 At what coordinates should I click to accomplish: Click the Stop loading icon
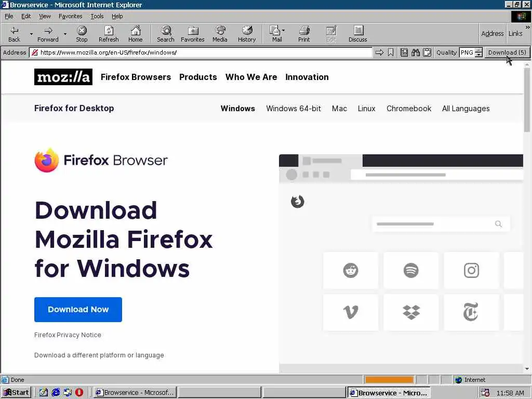coord(82,34)
